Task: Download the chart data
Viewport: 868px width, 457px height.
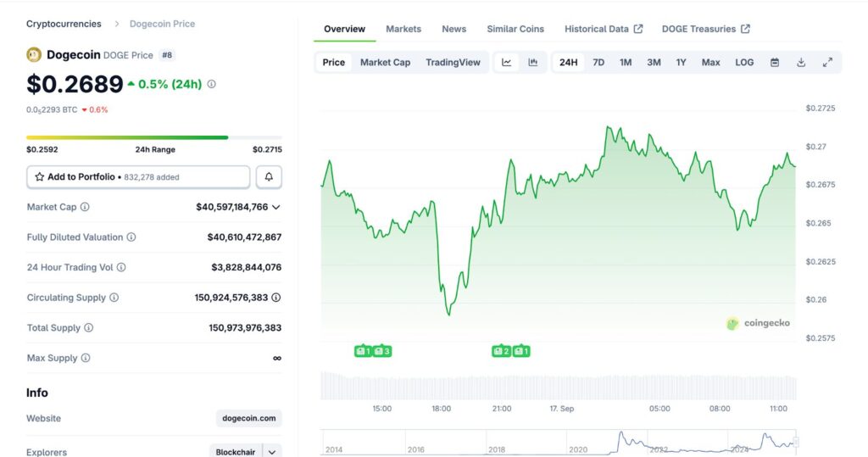Action: 801,63
